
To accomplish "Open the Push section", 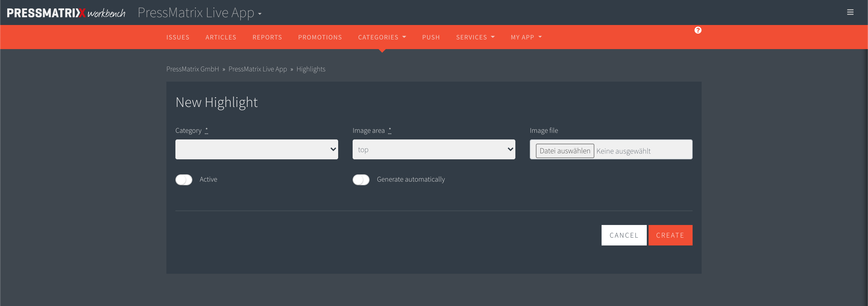I will coord(431,37).
